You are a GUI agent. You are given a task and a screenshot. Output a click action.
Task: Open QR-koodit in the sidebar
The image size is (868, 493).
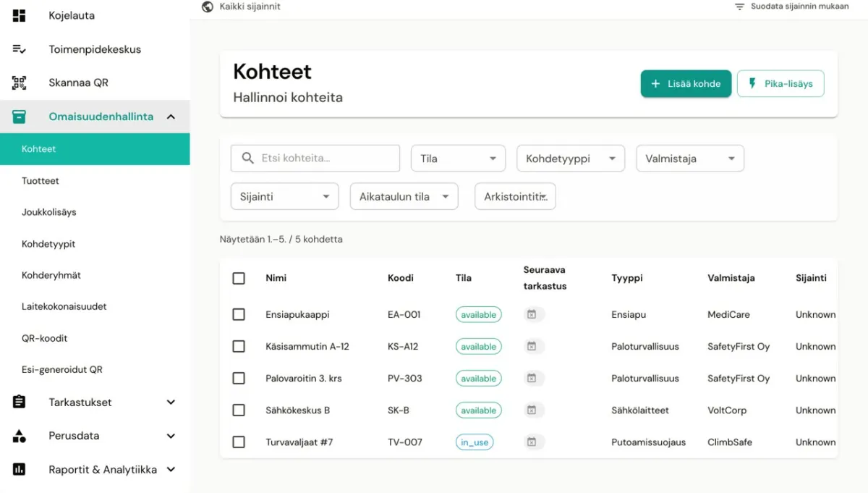coord(45,338)
